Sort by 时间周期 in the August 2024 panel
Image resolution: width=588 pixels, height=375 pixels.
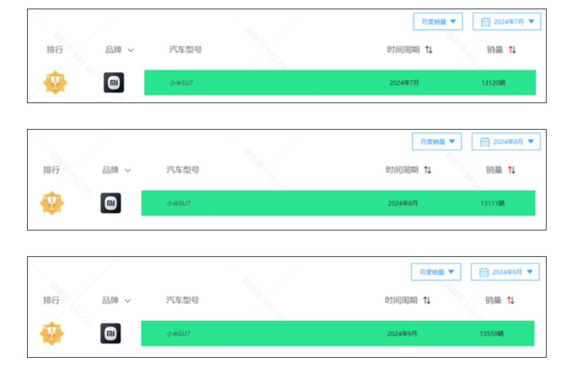[427, 170]
